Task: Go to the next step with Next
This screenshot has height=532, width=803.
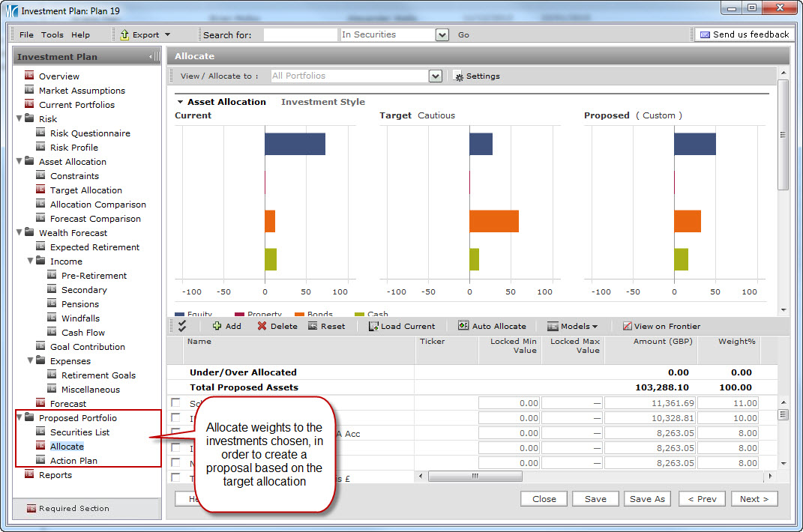Action: click(754, 499)
